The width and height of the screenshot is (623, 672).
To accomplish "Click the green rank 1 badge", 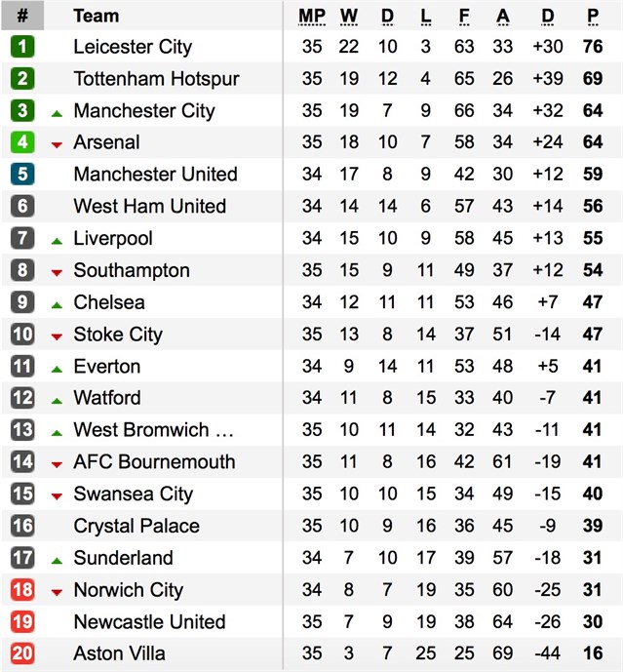I will pos(22,46).
